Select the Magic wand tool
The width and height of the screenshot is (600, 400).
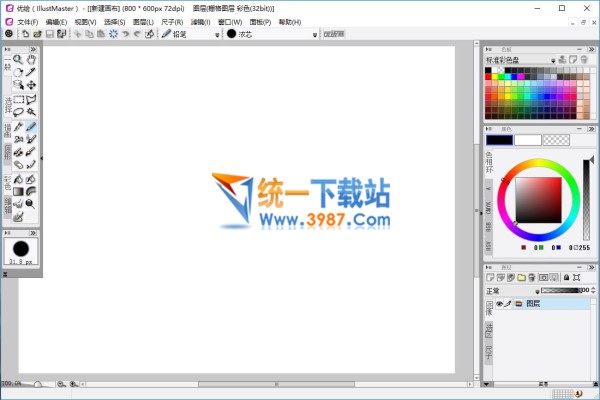[x=31, y=113]
